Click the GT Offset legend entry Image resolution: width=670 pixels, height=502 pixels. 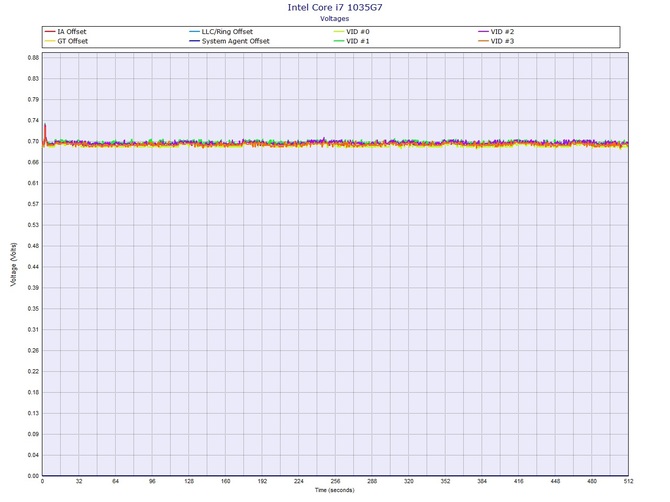tap(66, 41)
